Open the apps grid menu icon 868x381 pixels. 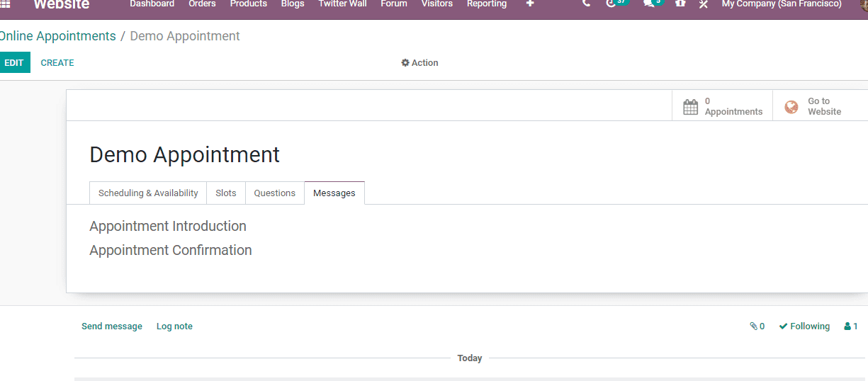6,4
